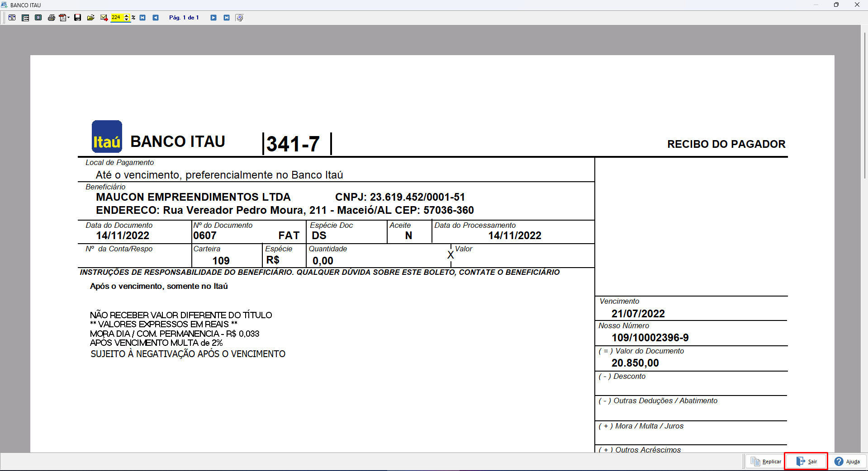Click the Replicar button
This screenshot has width=868, height=471.
(x=765, y=462)
